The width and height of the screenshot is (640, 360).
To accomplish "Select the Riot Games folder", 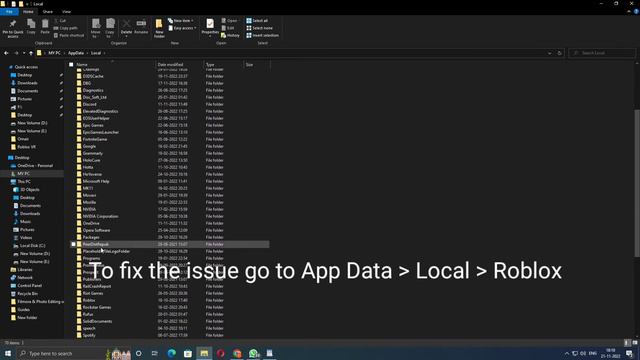I will point(93,293).
